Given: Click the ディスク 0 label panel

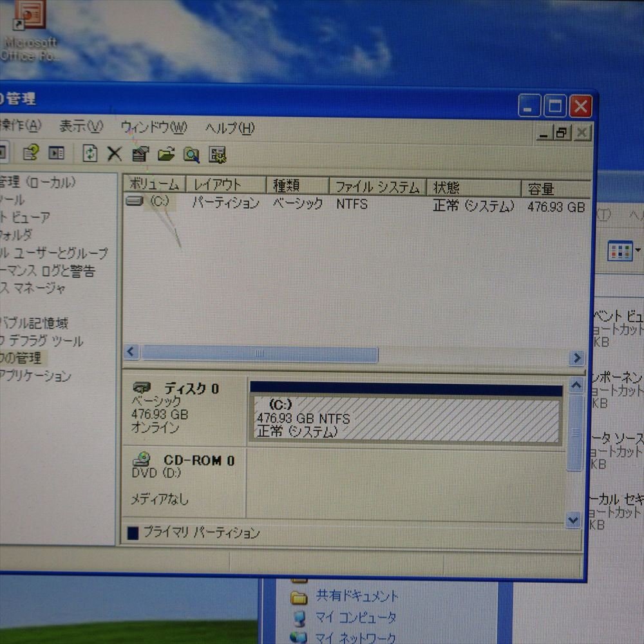Looking at the screenshot, I should [x=185, y=408].
